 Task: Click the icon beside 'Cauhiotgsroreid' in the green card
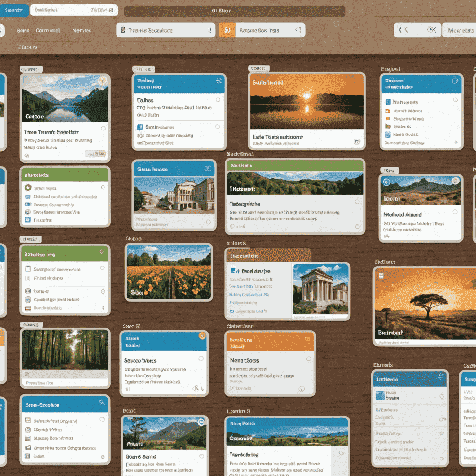[x=28, y=299]
